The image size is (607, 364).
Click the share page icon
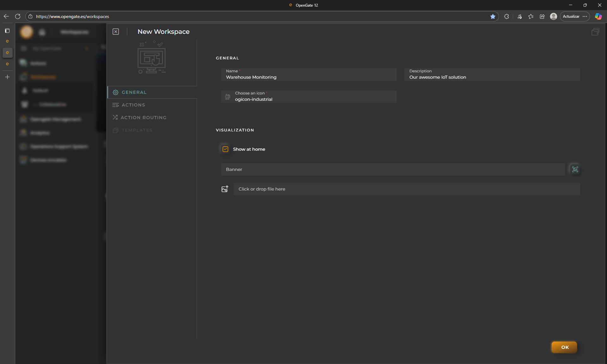coord(542,16)
